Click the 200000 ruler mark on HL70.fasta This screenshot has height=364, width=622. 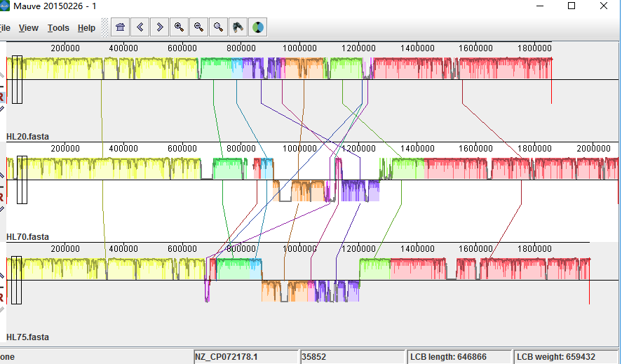point(65,149)
